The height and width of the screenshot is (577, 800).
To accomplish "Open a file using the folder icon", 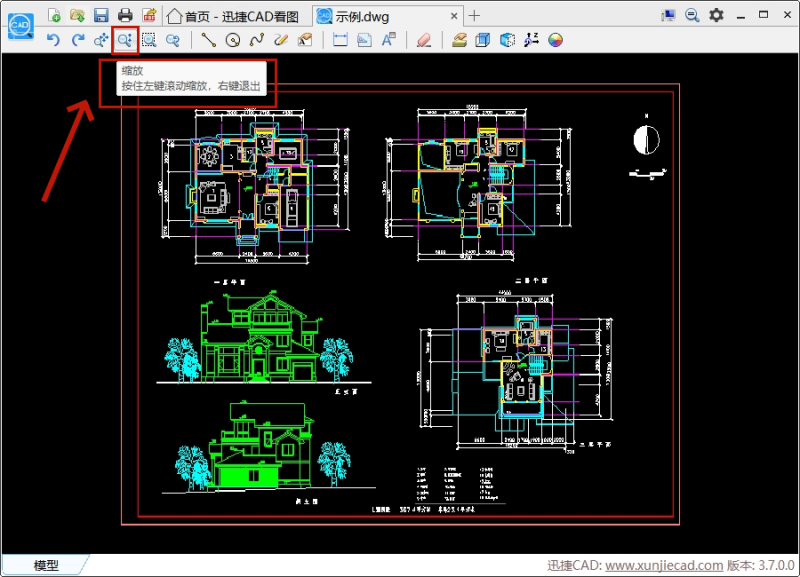I will coord(78,15).
